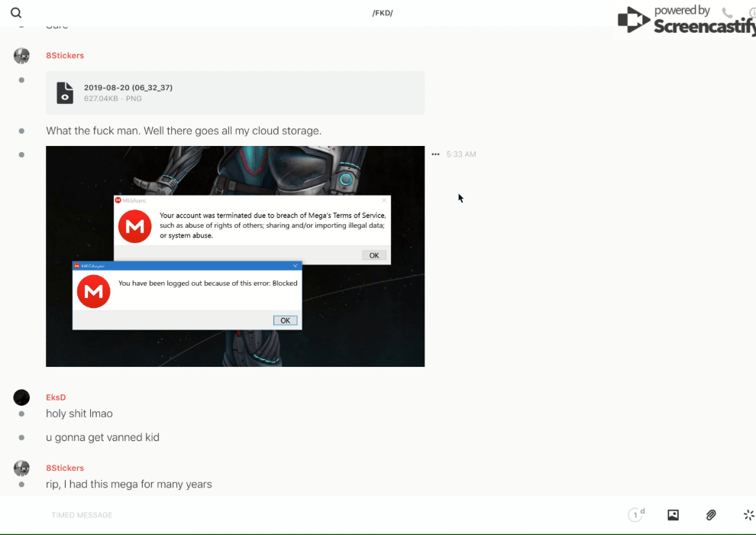This screenshot has width=756, height=535.
Task: Open the message expiration timer icon
Action: pos(635,515)
